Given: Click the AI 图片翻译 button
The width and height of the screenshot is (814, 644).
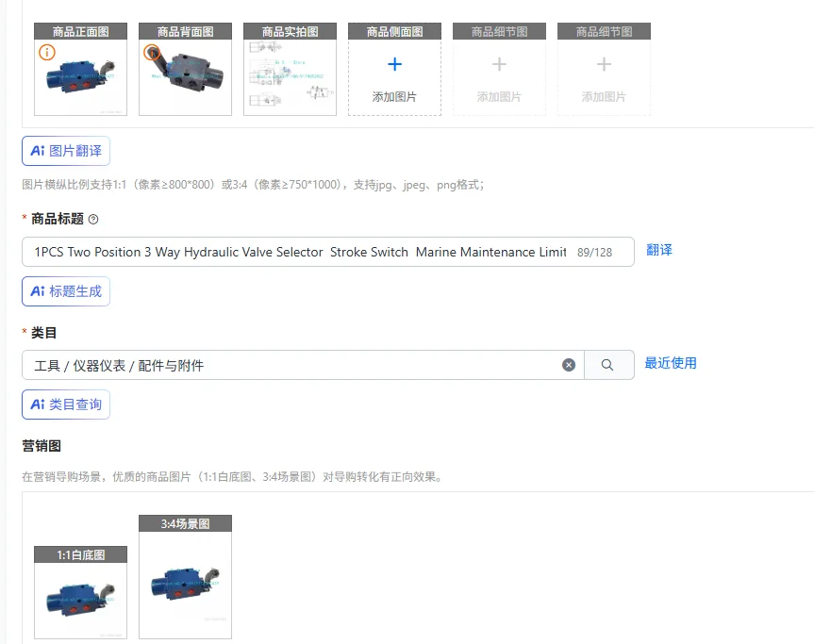Looking at the screenshot, I should tap(66, 151).
